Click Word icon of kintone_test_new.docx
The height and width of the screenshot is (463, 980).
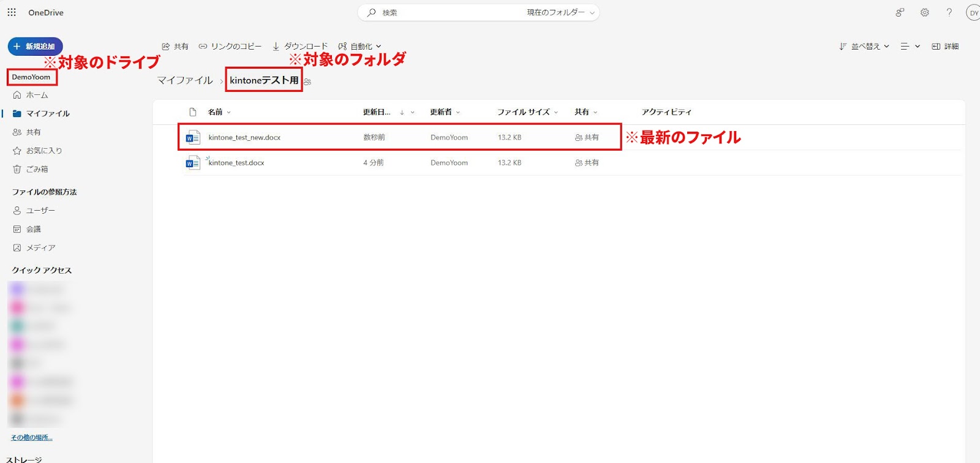(193, 138)
